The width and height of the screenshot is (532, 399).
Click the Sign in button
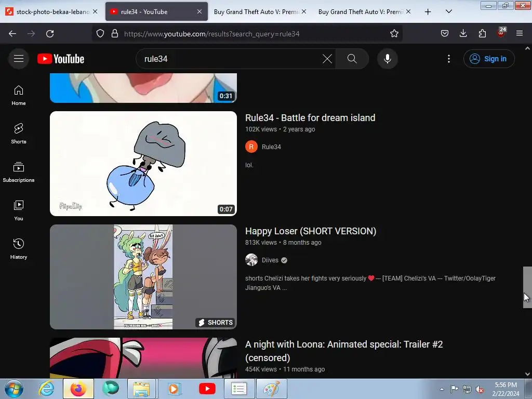pos(488,59)
